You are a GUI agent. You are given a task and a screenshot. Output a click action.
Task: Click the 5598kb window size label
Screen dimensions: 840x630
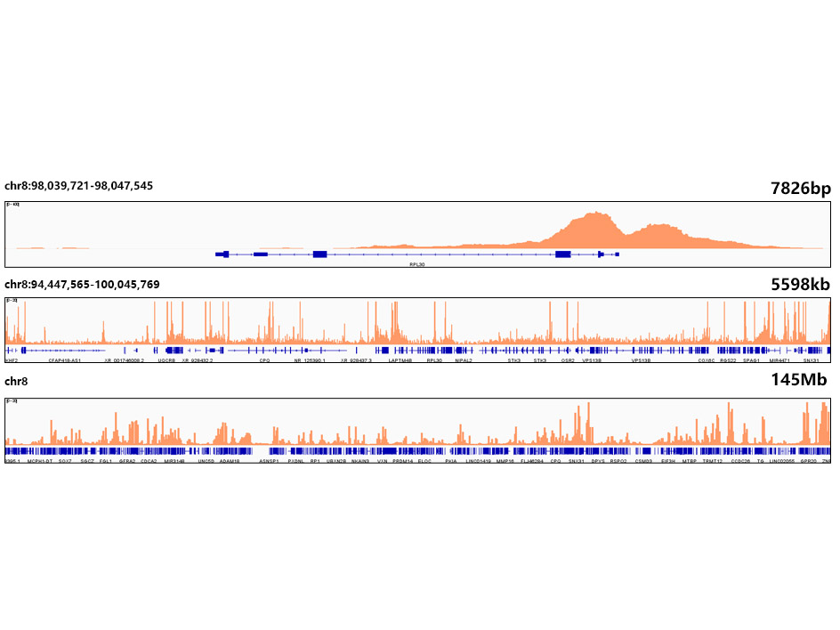pyautogui.click(x=800, y=285)
